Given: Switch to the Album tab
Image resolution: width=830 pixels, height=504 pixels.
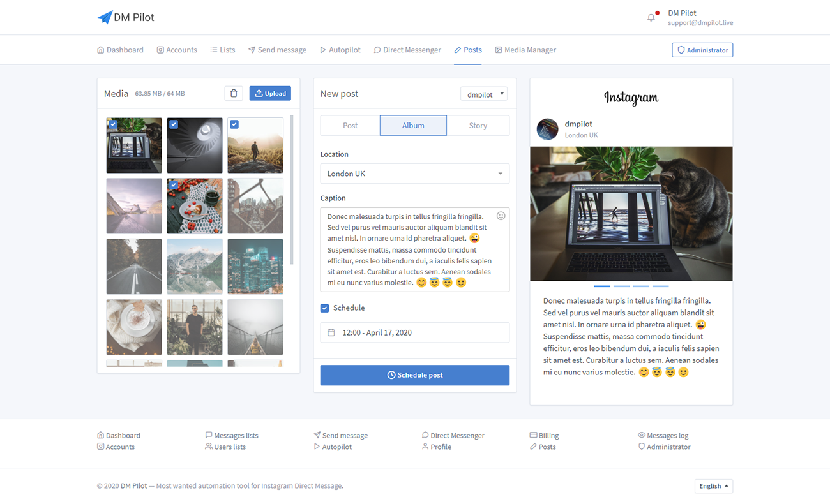Looking at the screenshot, I should 413,126.
